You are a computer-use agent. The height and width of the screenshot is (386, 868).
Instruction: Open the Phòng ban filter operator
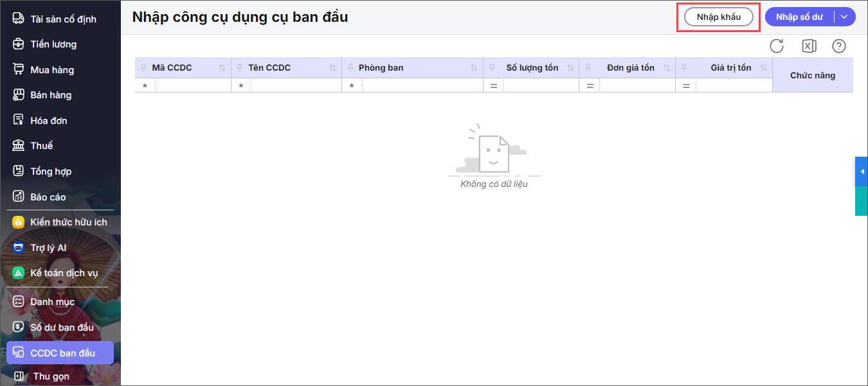[x=352, y=85]
